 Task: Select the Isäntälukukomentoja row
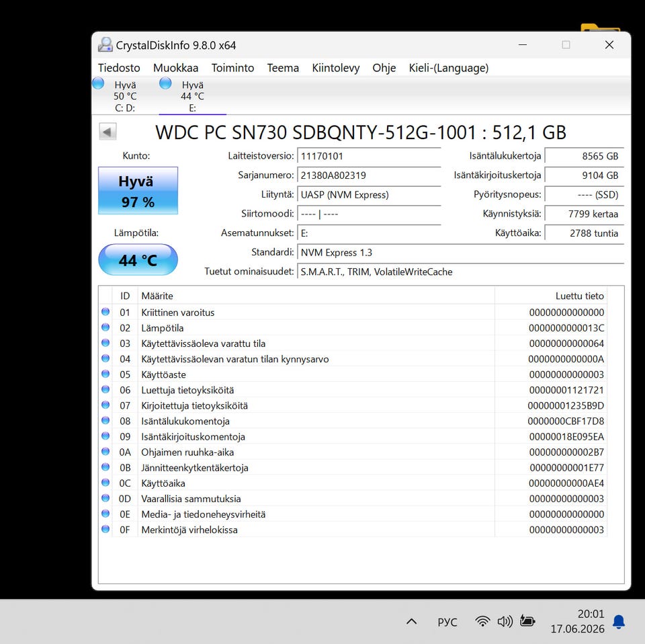353,421
